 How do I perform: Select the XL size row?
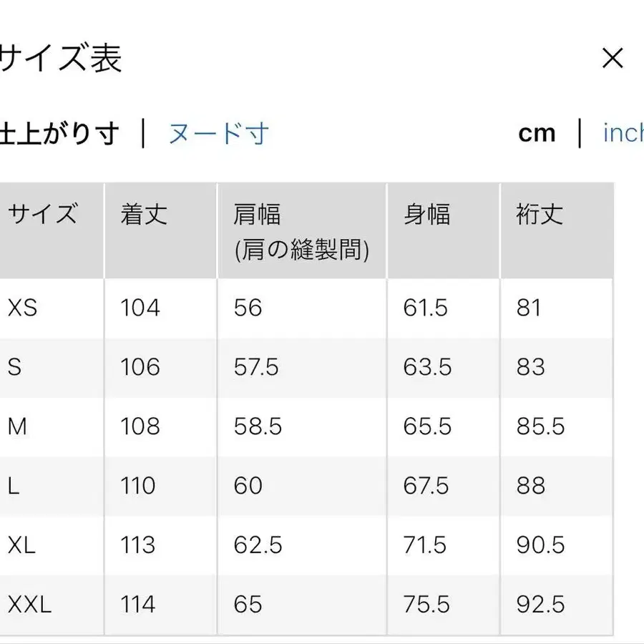point(23,545)
